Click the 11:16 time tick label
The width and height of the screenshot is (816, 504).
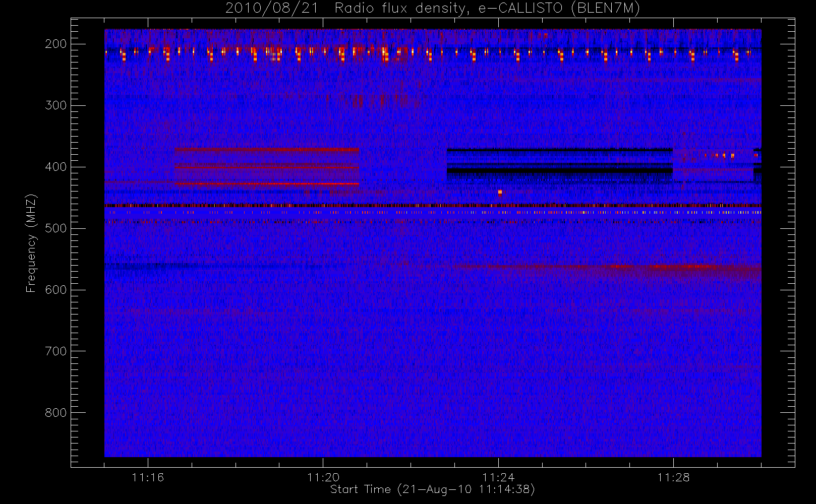148,477
